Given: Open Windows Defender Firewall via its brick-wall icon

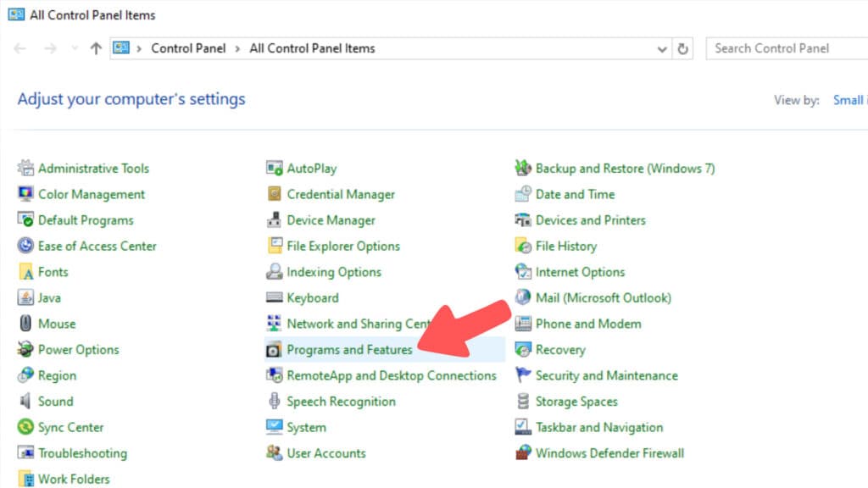Looking at the screenshot, I should pos(524,453).
